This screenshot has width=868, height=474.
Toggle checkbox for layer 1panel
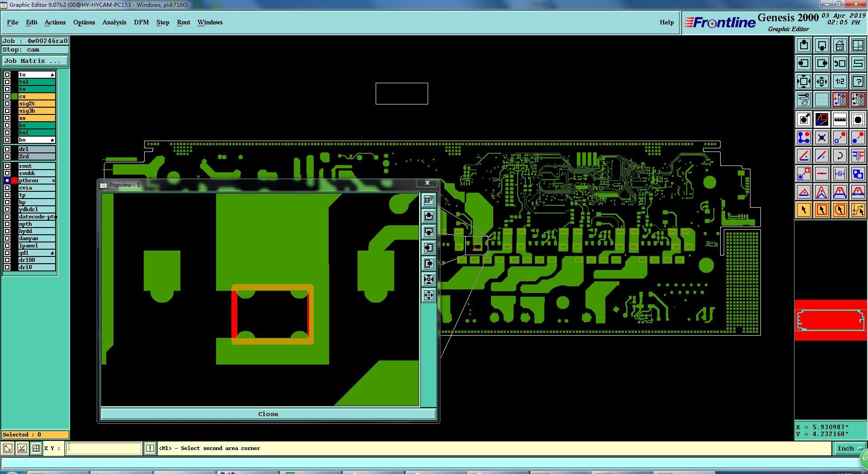[x=7, y=246]
